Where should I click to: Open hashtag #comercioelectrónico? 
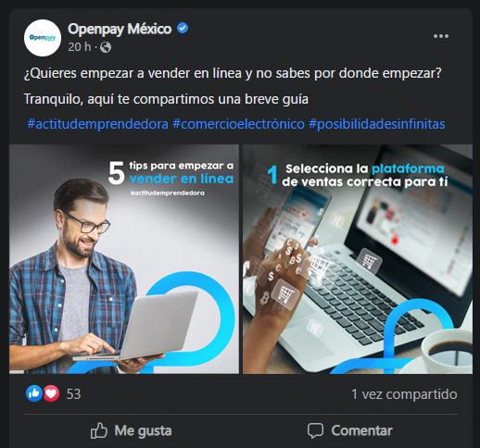click(x=238, y=124)
